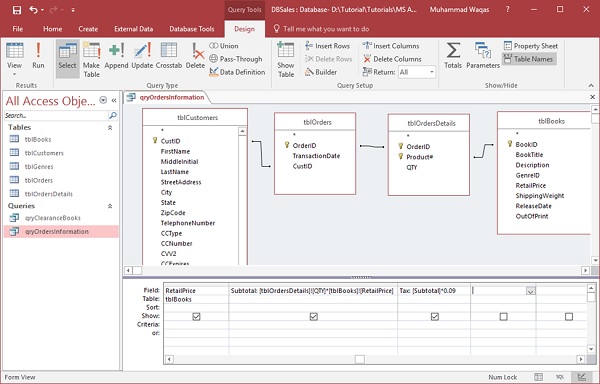
Task: Check Show box in last visible column
Action: coord(569,316)
